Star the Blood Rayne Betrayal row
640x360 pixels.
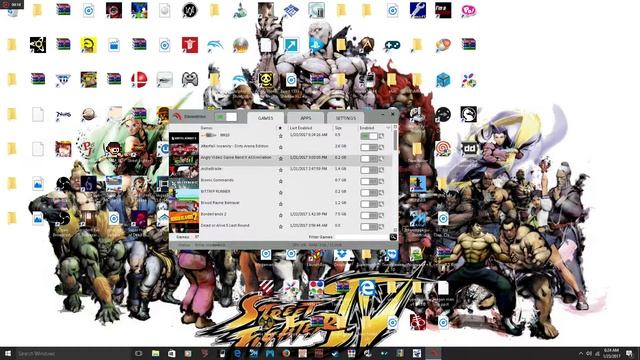click(x=280, y=204)
